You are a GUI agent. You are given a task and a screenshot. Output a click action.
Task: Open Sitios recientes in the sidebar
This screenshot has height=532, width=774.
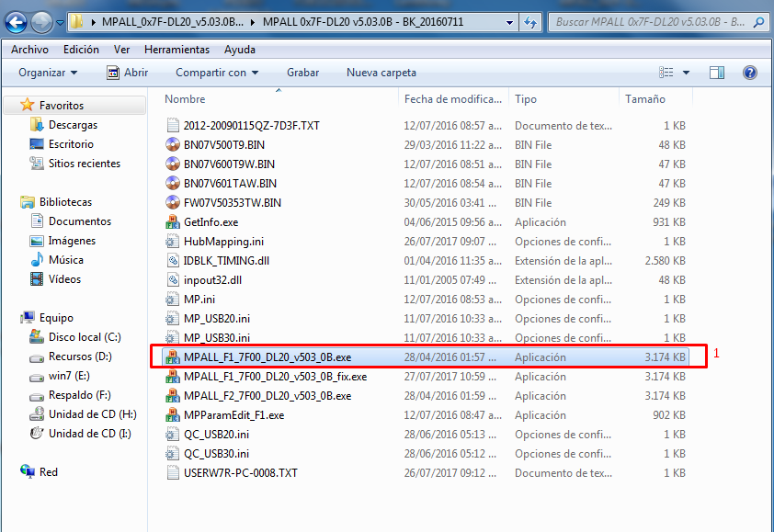(85, 164)
